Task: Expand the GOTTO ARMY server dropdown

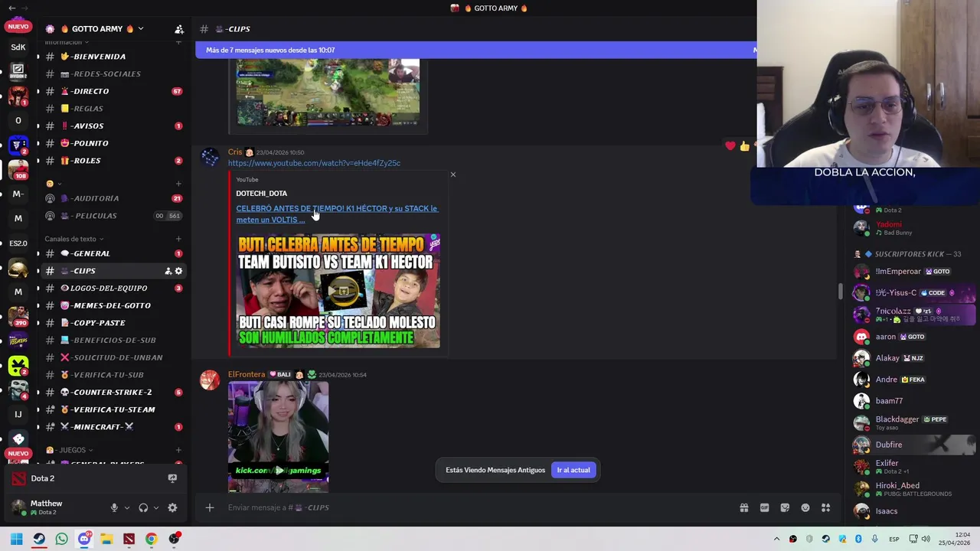Action: coord(140,29)
